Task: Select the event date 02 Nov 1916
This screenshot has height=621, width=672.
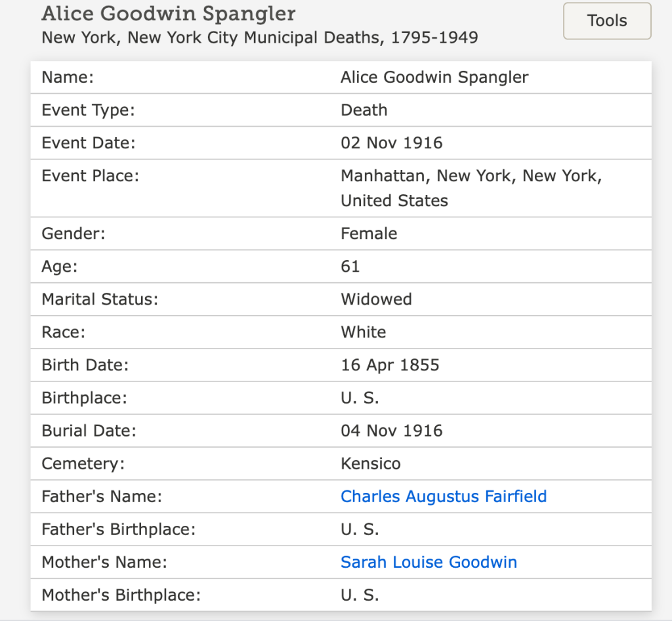Action: tap(392, 143)
